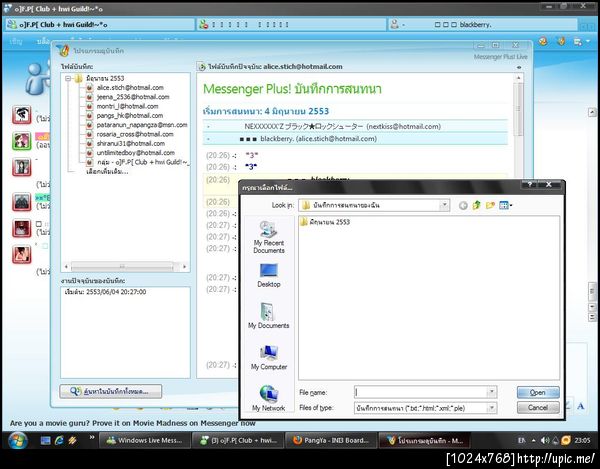Go up one folder level icon
Screen dimensions: 600x469
[476, 205]
